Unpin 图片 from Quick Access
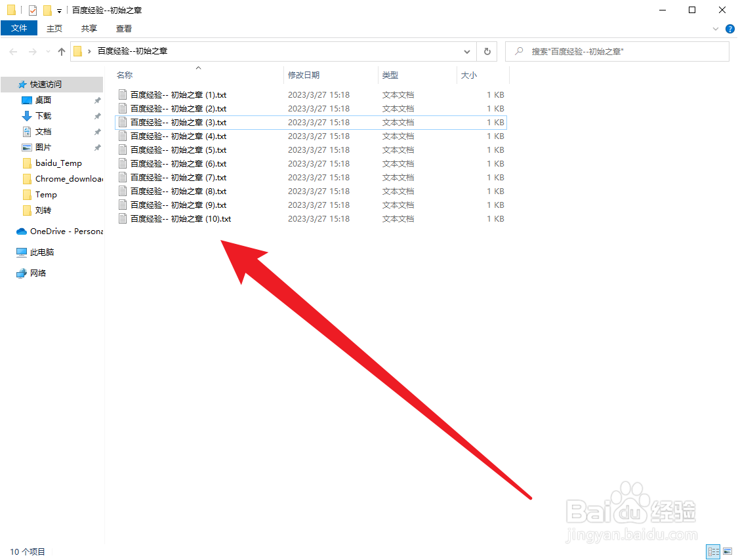This screenshot has width=738, height=560. point(97,147)
